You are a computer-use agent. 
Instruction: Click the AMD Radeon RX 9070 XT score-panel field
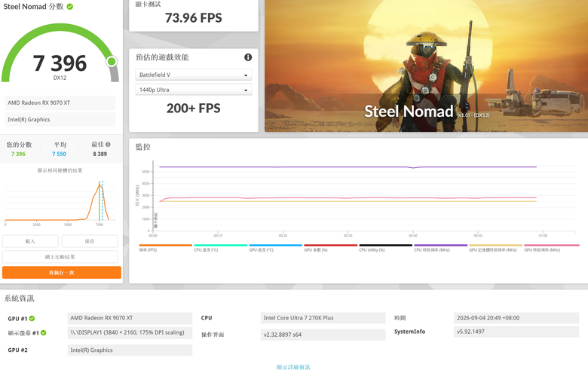click(60, 102)
